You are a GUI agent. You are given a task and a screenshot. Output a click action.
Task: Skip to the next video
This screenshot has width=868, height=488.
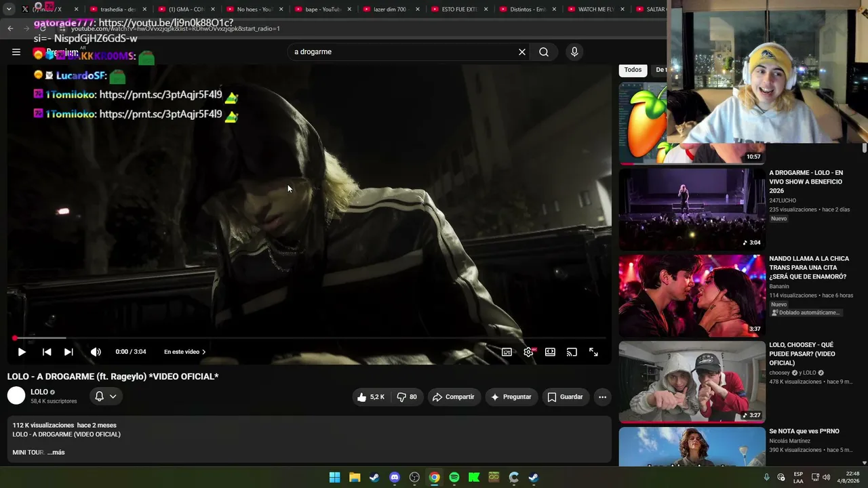pos(68,352)
